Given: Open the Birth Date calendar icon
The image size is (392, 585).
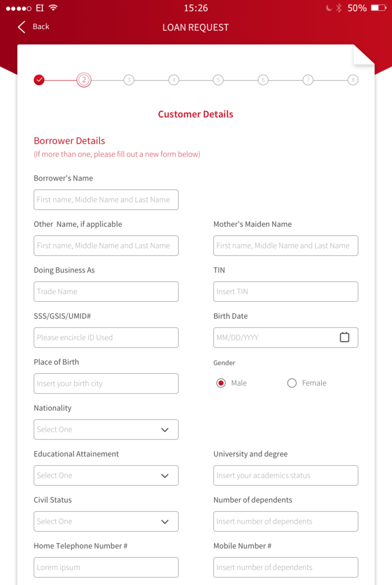Looking at the screenshot, I should (345, 337).
